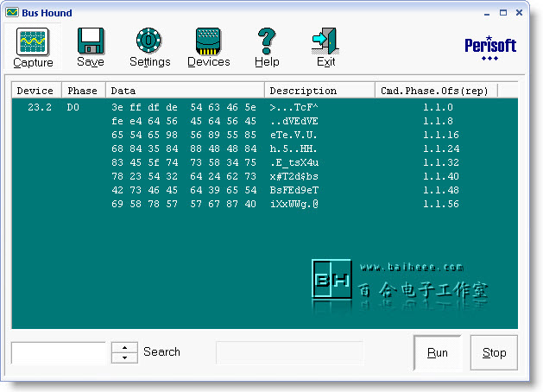This screenshot has height=392, width=543.
Task: Click offset value 1.1.0
Action: 438,107
